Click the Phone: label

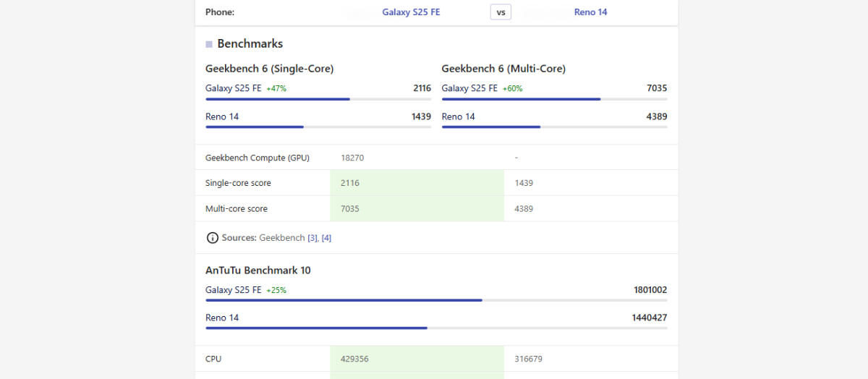click(220, 12)
